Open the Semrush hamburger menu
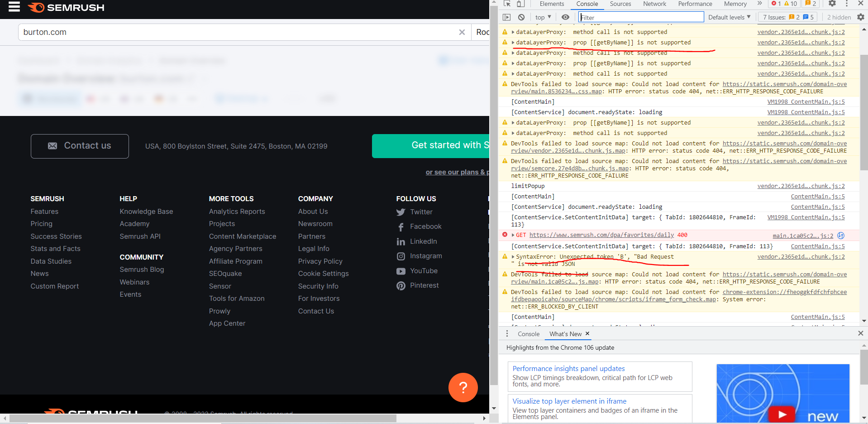Viewport: 868px width, 424px height. (14, 7)
